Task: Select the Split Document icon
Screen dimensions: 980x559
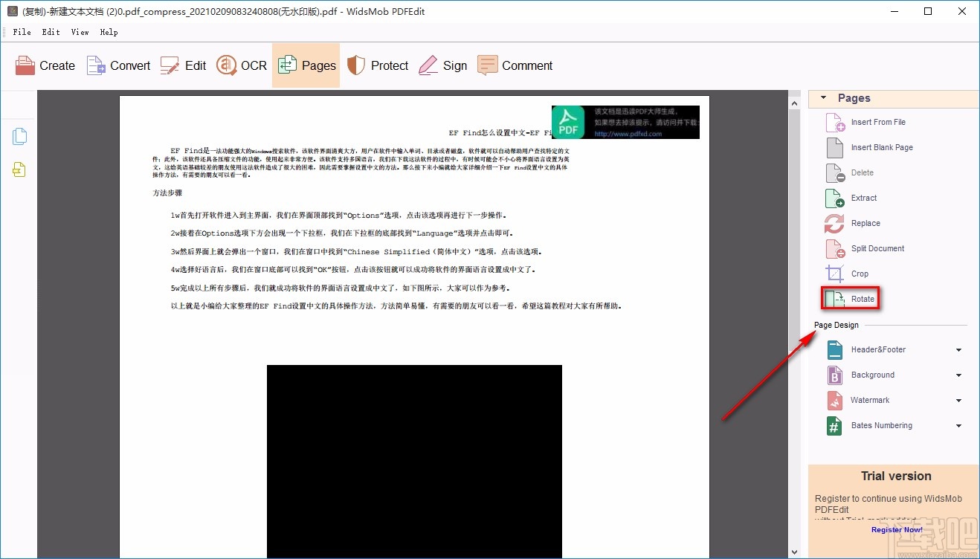Action: coord(834,248)
